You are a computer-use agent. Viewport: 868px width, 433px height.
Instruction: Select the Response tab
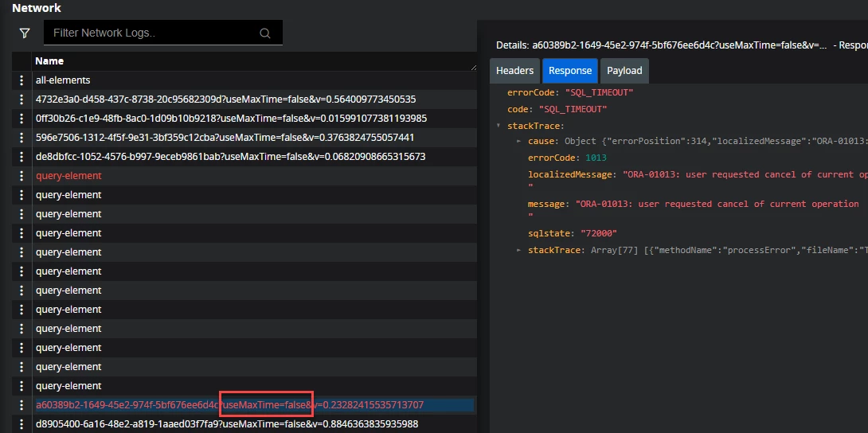[x=570, y=71]
